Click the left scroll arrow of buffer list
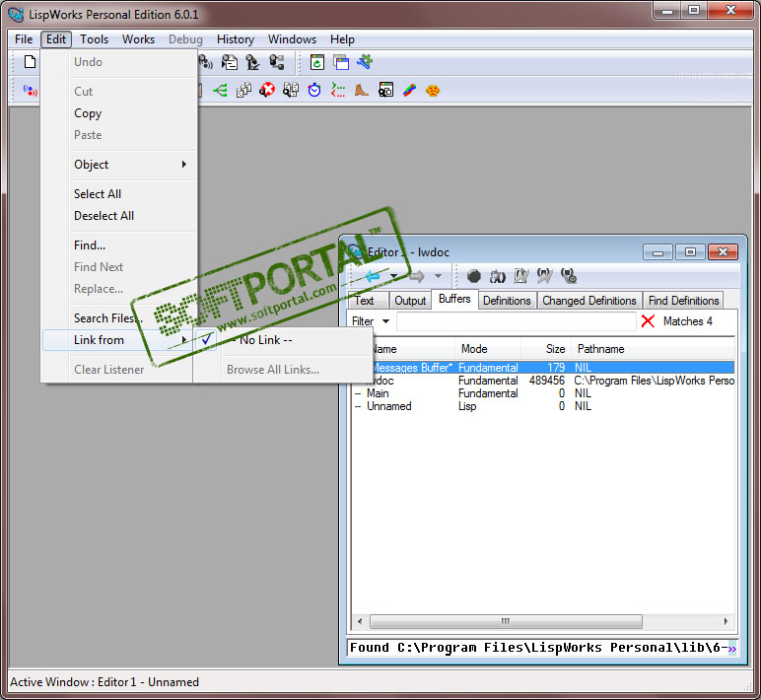 [360, 621]
